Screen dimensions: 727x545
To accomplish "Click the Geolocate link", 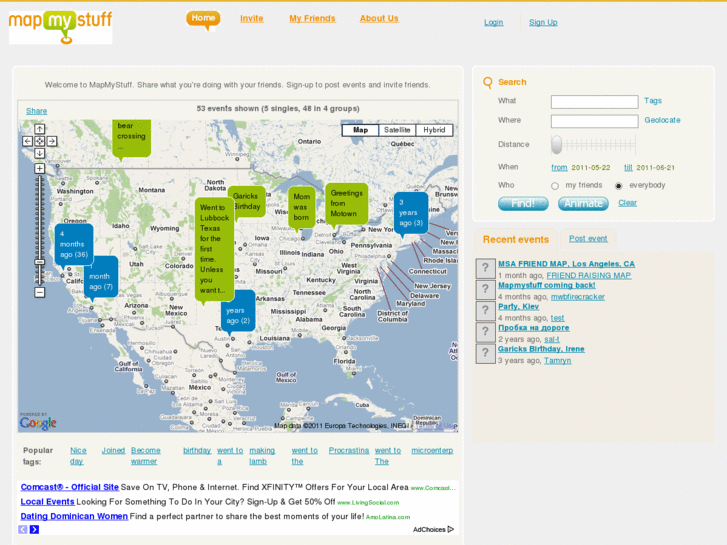I will [x=662, y=120].
